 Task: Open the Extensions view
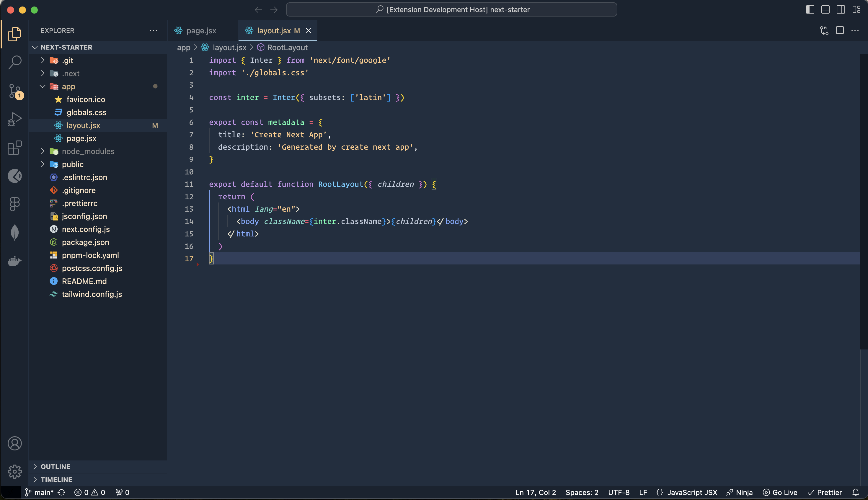tap(14, 148)
